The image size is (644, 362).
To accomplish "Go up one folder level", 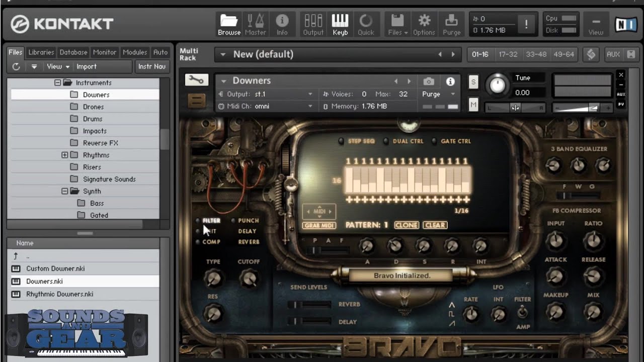I will click(x=16, y=256).
